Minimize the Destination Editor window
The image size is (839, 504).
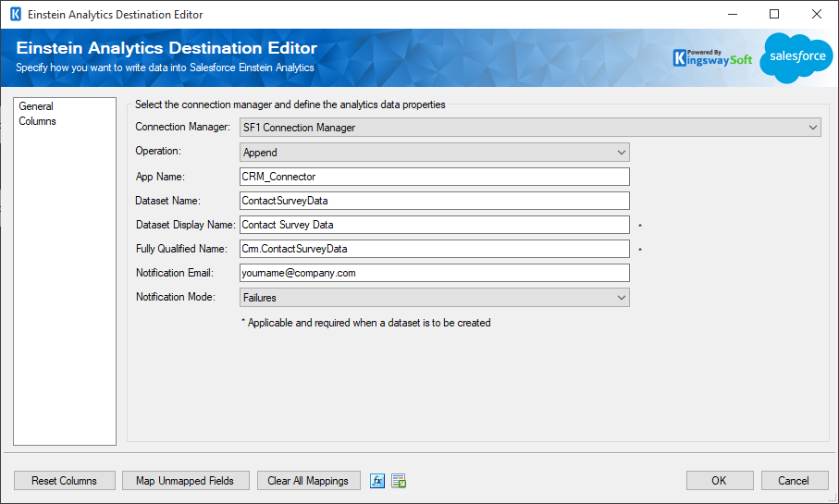(733, 15)
